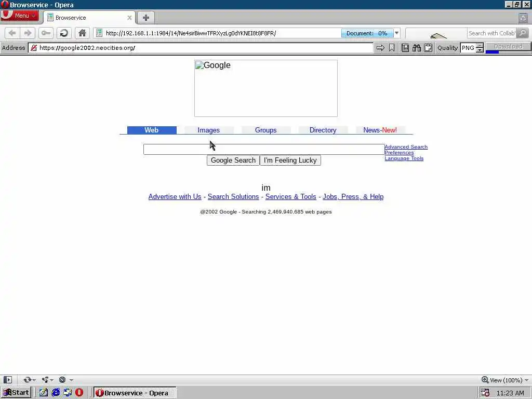Click the Download button
This screenshot has height=399, width=532.
pyautogui.click(x=508, y=46)
